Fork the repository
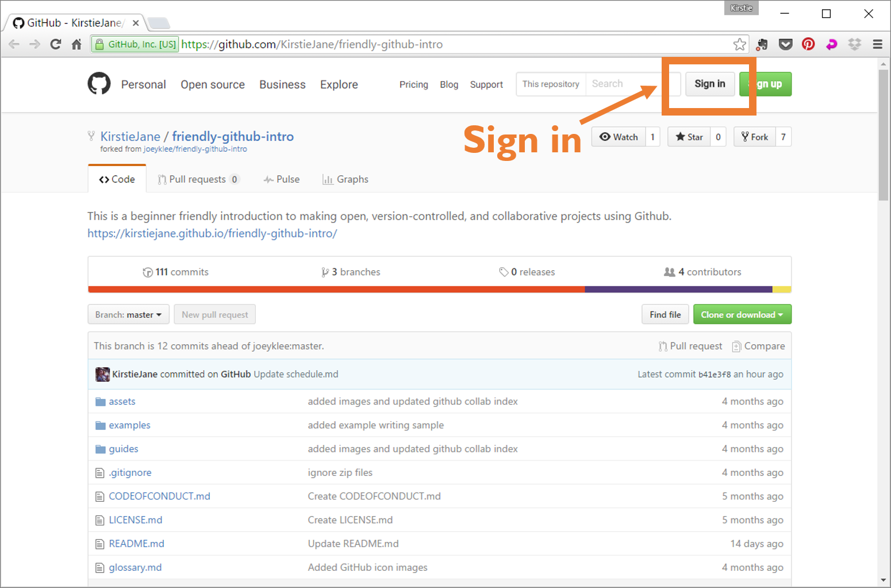 pos(754,137)
